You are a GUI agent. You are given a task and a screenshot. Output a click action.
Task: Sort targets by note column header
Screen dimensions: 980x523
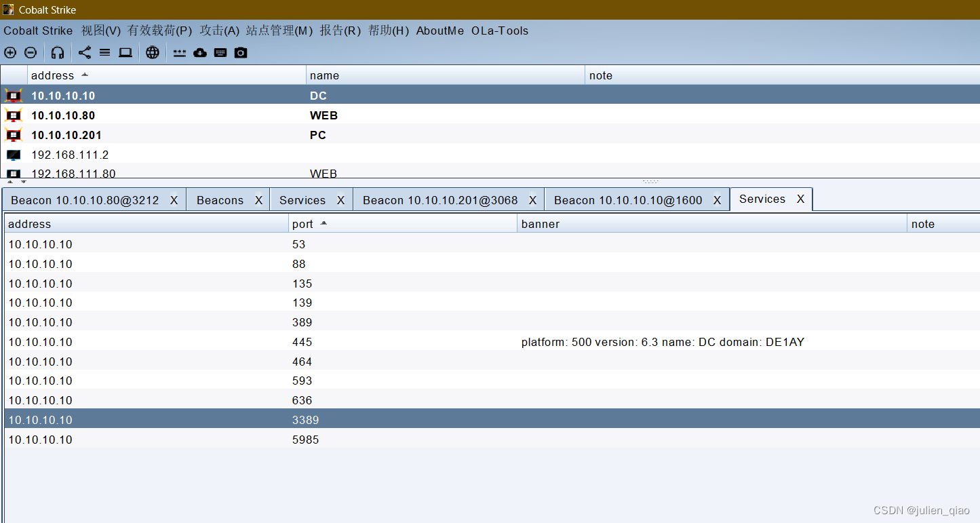(x=783, y=75)
